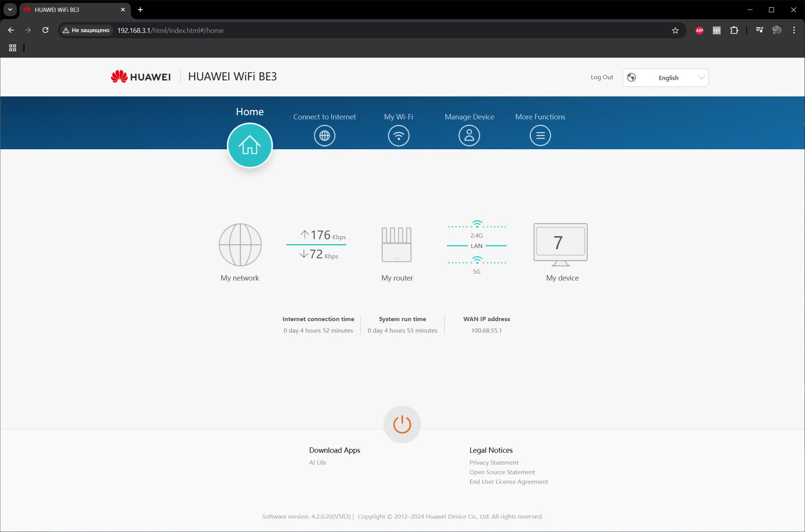The height and width of the screenshot is (532, 805).
Task: Click the Legal Notices heading
Action: pos(491,450)
